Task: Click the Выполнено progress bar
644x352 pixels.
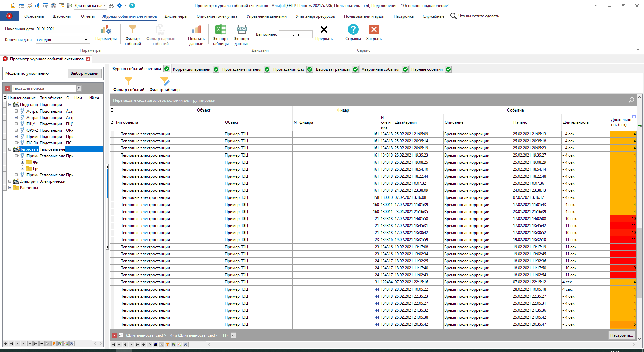Action: coord(296,34)
